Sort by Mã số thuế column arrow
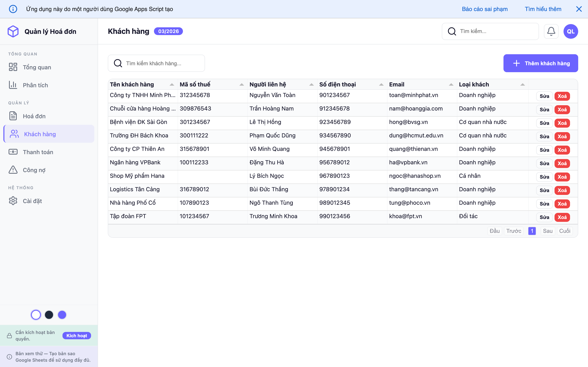Screen dimensions: 588x367 (242, 84)
